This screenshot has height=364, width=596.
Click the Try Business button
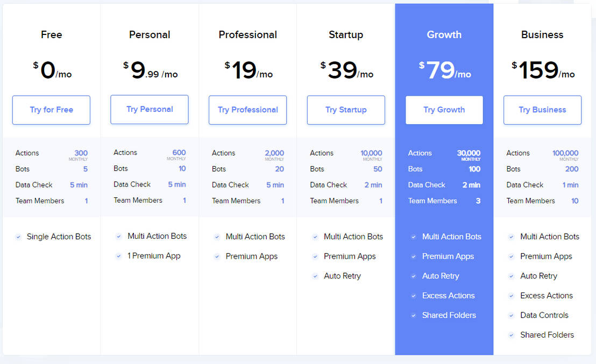pos(542,110)
